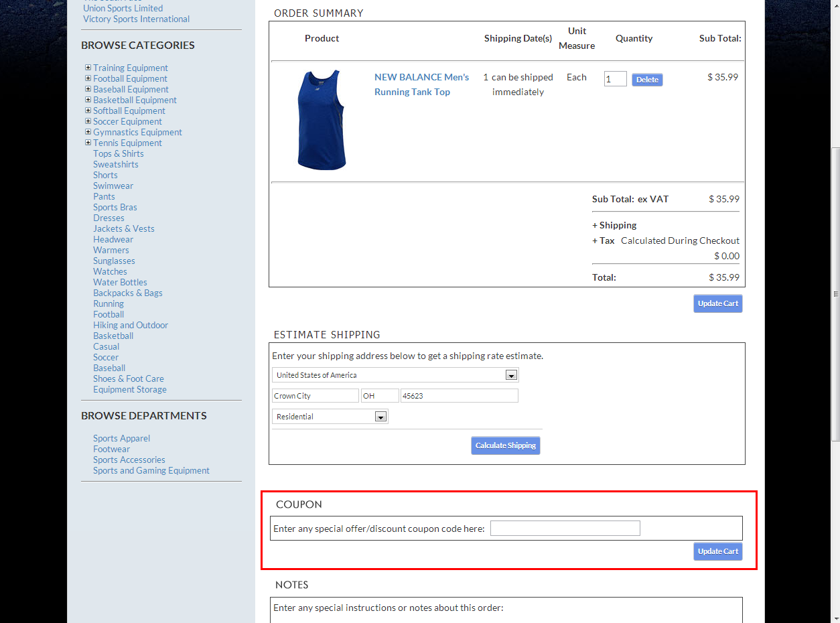Expand the Football Equipment category tree
This screenshot has height=623, width=840.
(88, 78)
